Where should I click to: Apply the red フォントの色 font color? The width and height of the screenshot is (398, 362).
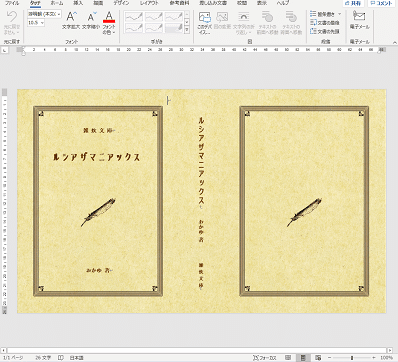[x=109, y=17]
